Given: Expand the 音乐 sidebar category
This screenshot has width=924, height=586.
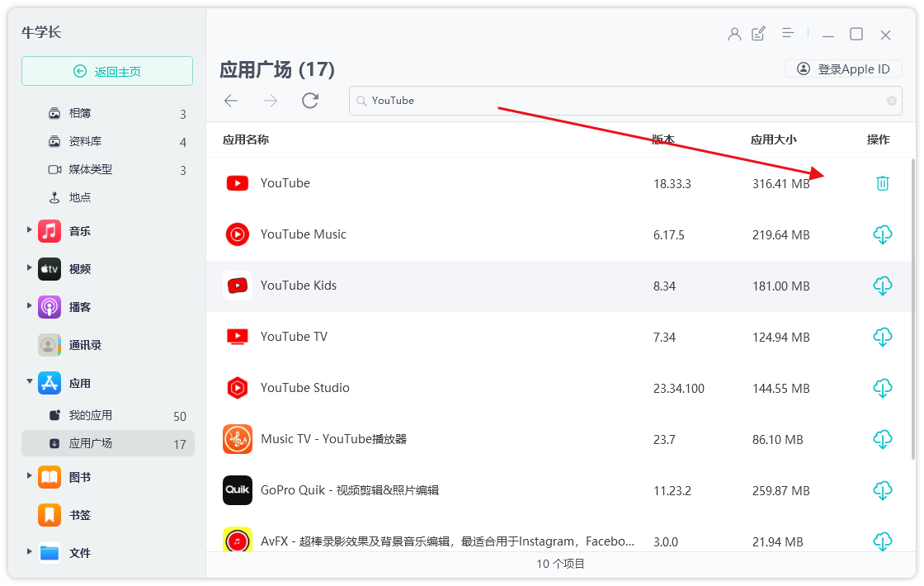Looking at the screenshot, I should 30,231.
